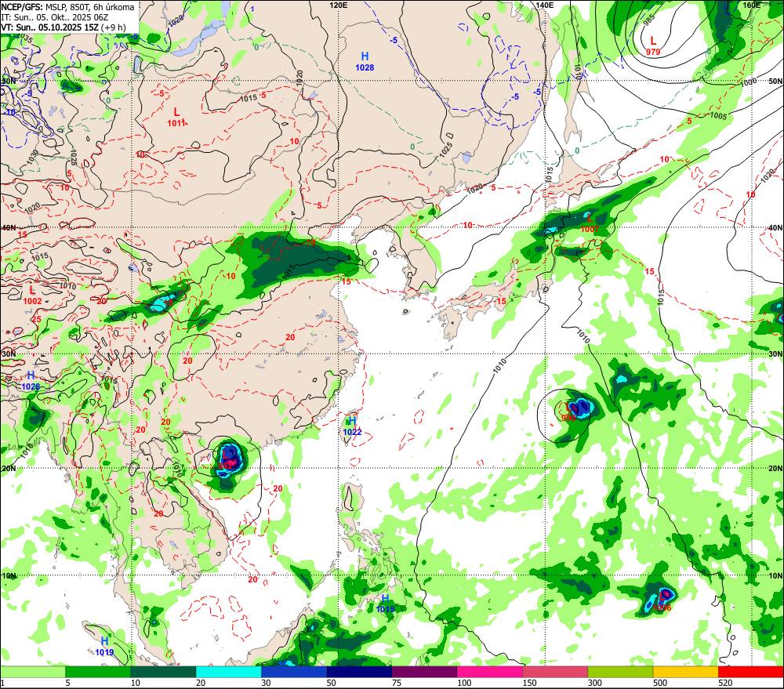Click the legend value '150'
The width and height of the screenshot is (784, 689).
[x=529, y=683]
